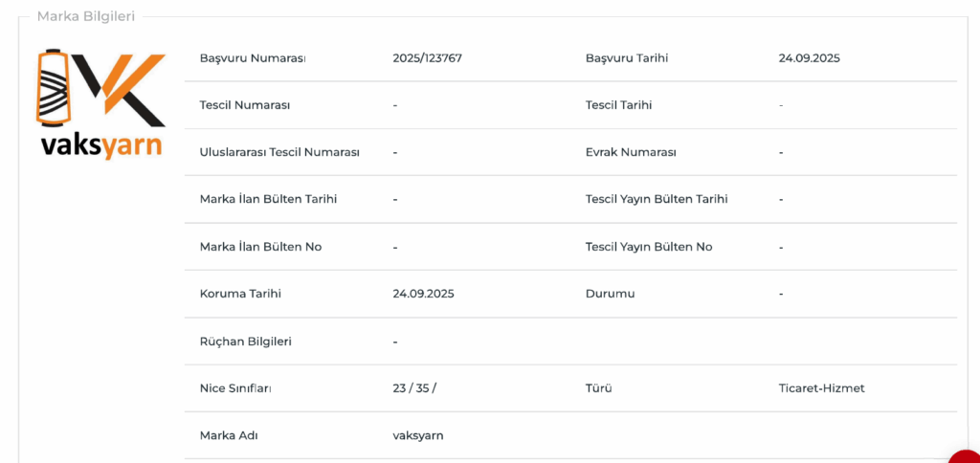Image resolution: width=980 pixels, height=463 pixels.
Task: Select the Nice Sınıfları value 23 / 35 /
Action: point(414,388)
